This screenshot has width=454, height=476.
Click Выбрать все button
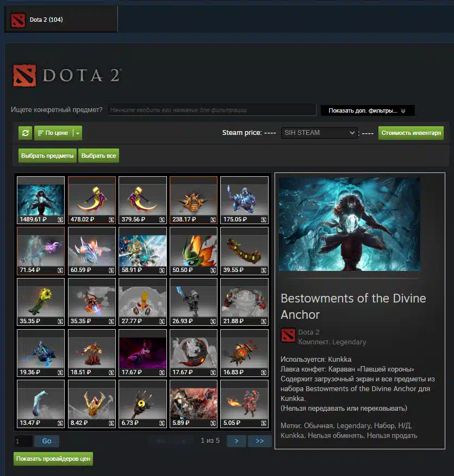tap(98, 156)
